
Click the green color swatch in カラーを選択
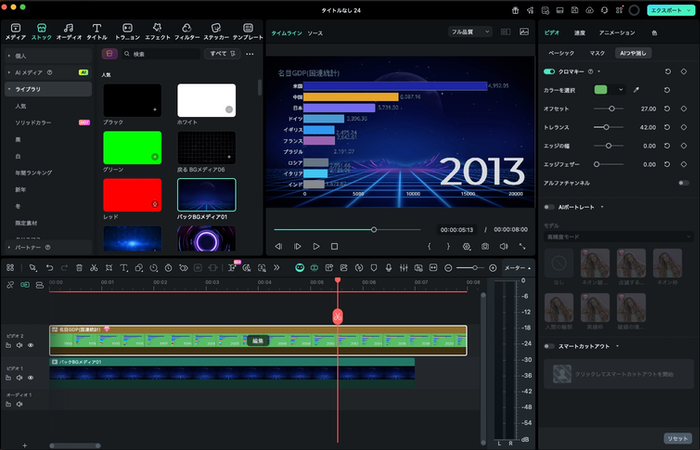coord(601,90)
